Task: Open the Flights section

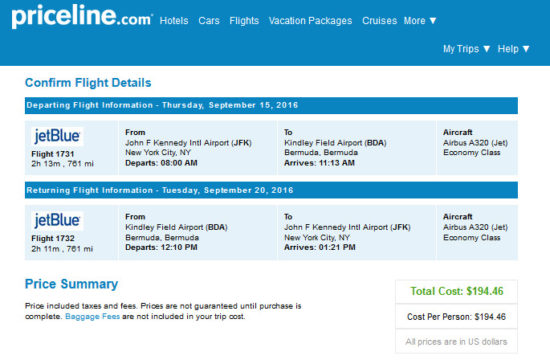Action: [244, 21]
